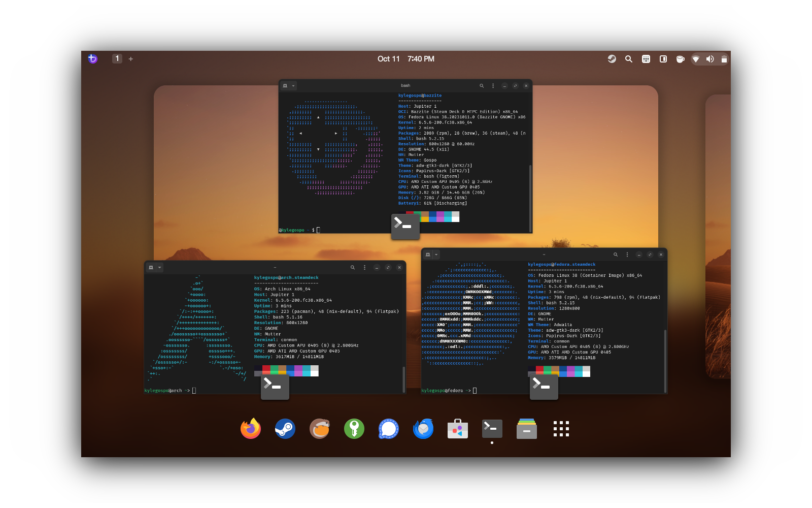Open the Terminal app in the dock
Viewport: 812px width, 508px height.
(x=492, y=429)
